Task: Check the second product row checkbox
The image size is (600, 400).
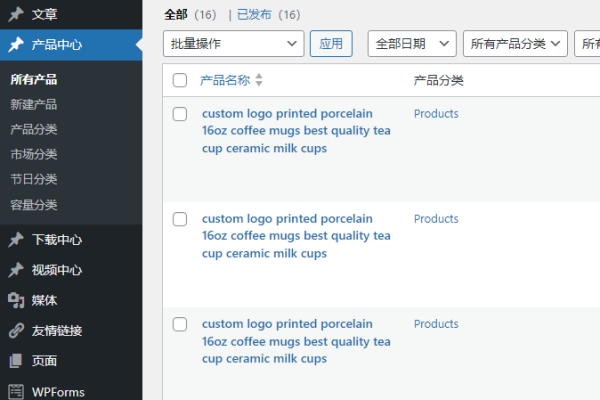Action: 180,219
